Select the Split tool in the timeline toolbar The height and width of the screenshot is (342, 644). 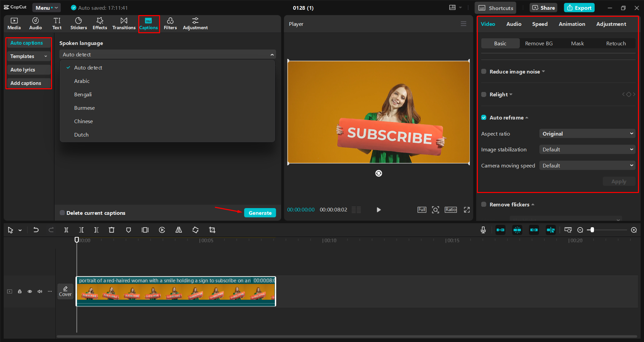[66, 230]
